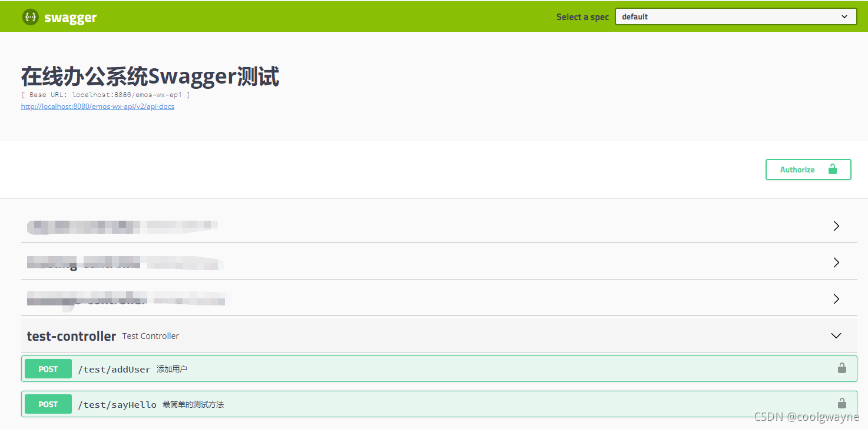
Task: Open the Select a spec dropdown
Action: 736,16
